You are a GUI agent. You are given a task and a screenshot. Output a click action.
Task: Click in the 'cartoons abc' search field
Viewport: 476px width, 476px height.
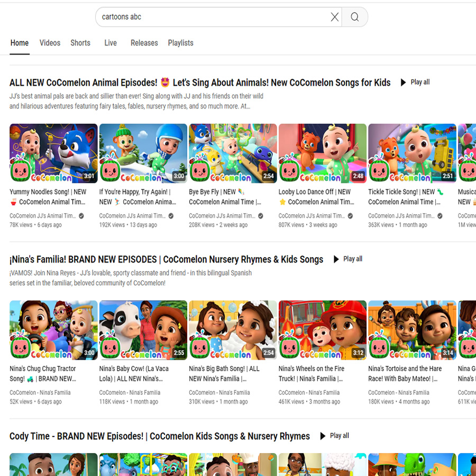coord(212,17)
